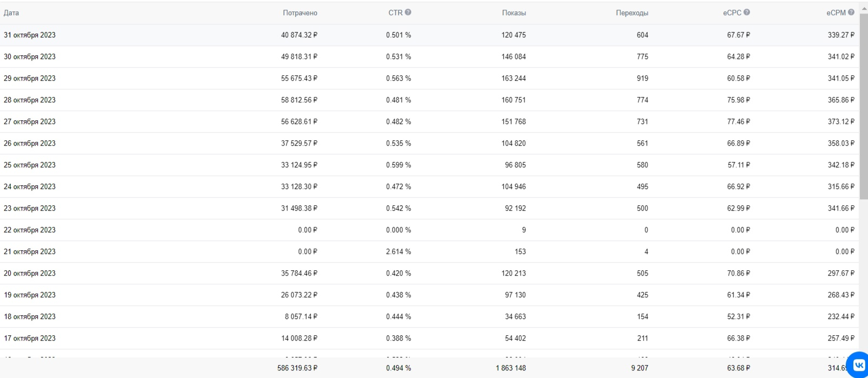
Task: Click the total spent 586 319.63 ₽
Action: tap(298, 368)
